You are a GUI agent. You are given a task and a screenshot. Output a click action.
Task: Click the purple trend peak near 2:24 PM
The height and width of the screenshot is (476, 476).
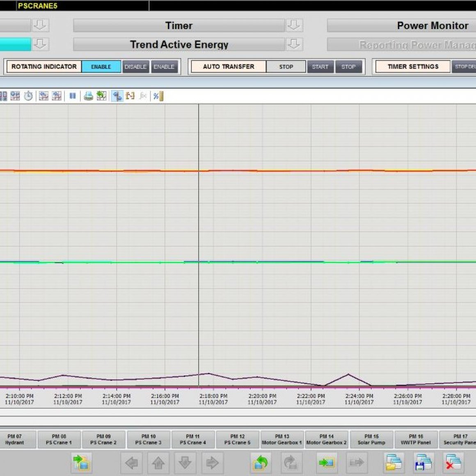click(348, 374)
